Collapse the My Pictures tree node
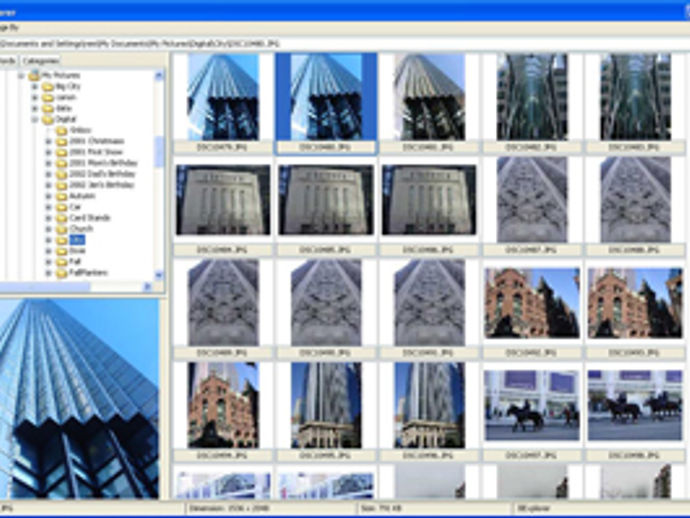 pos(21,76)
